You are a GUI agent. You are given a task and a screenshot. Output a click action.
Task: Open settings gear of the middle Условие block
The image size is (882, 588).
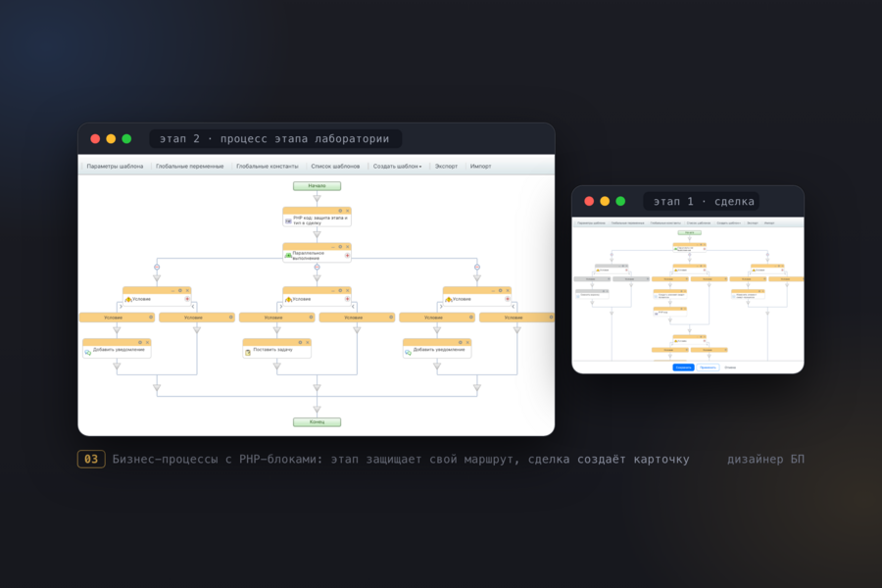pyautogui.click(x=340, y=290)
